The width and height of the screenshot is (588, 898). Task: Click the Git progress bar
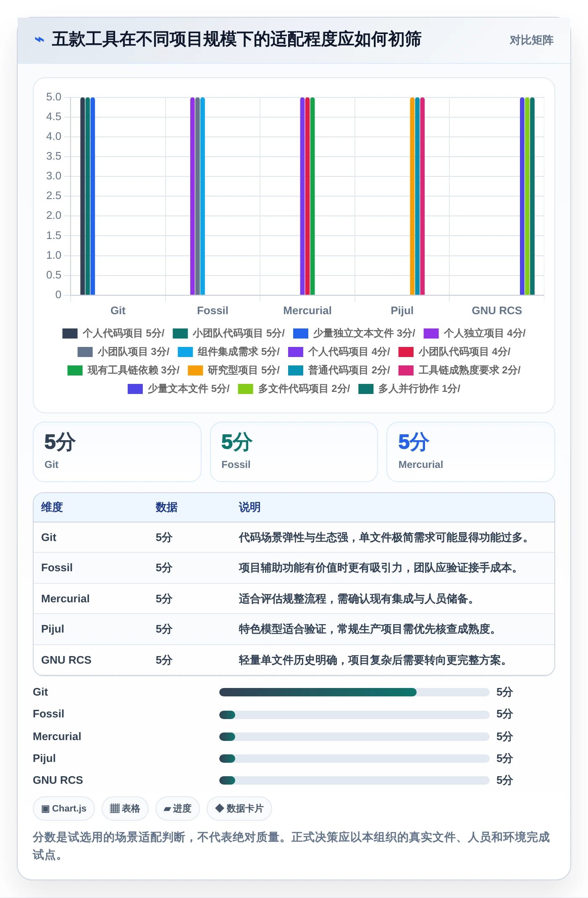[354, 692]
